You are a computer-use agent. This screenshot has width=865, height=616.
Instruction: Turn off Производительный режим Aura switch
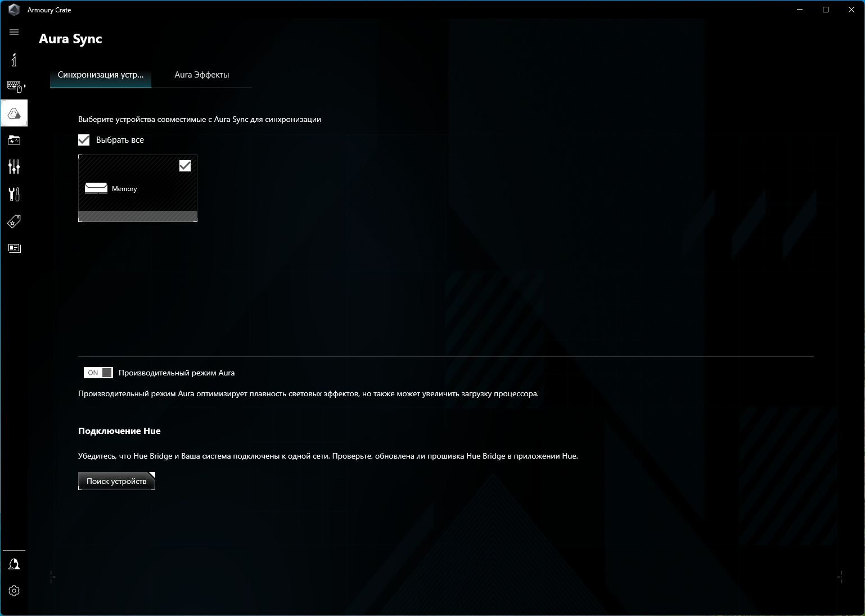98,373
